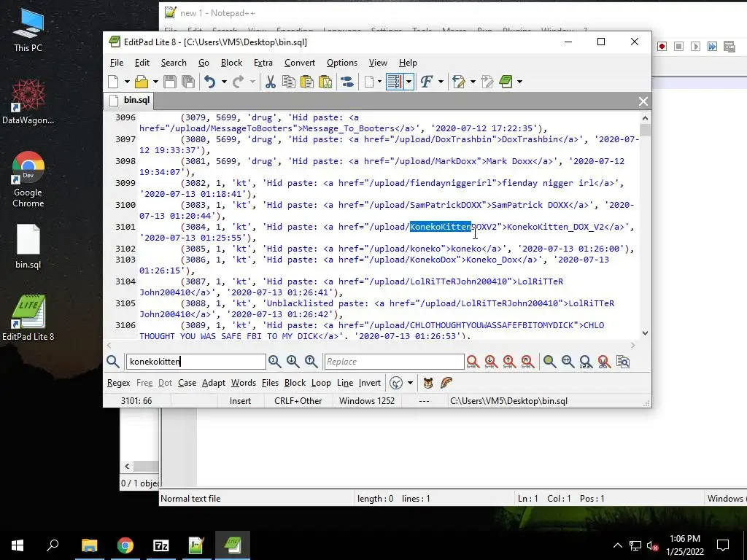Screen dimensions: 747x560
Task: Open the Convert menu
Action: [x=300, y=63]
